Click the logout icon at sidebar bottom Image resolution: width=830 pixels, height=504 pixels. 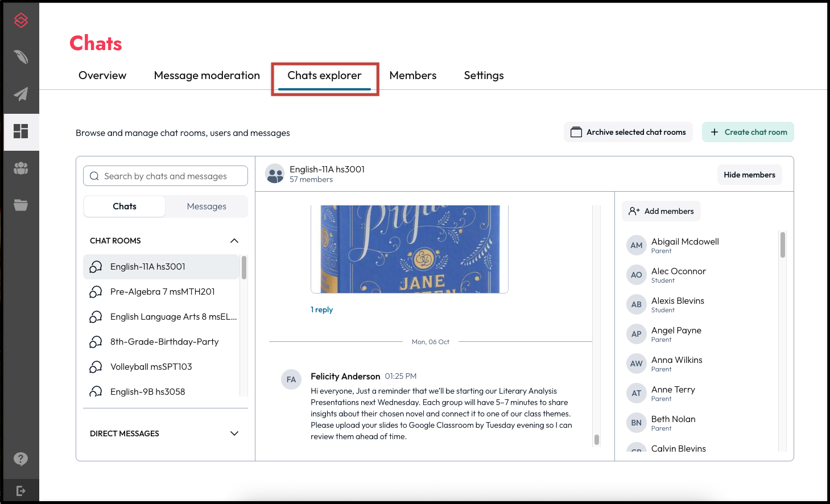click(x=21, y=491)
